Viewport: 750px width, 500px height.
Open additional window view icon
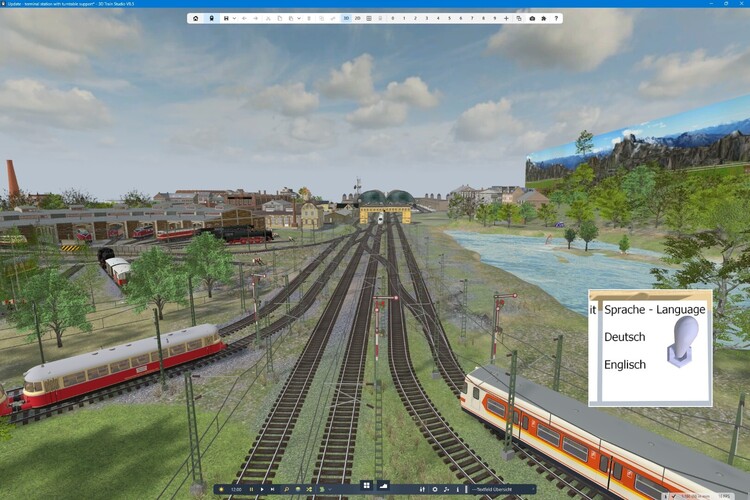click(519, 18)
